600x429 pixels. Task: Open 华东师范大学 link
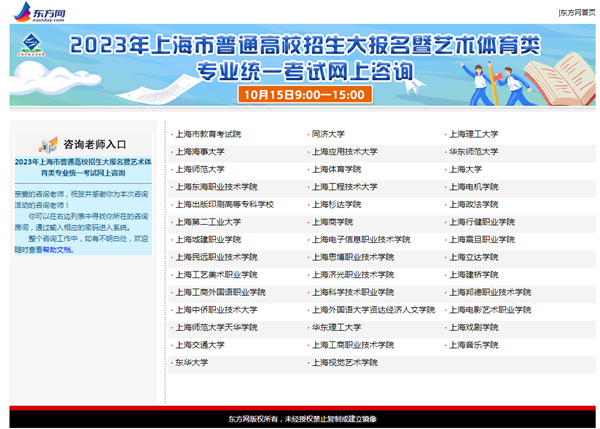coord(474,152)
